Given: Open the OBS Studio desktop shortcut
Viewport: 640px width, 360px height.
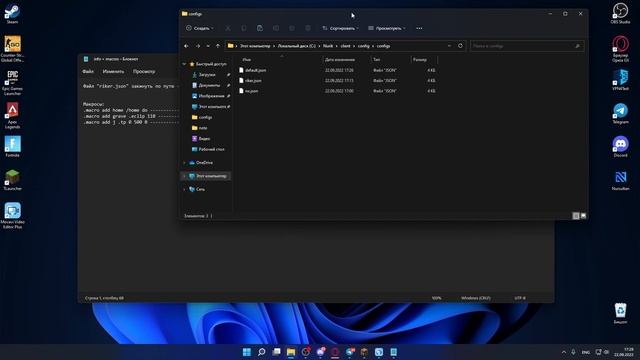Looking at the screenshot, I should click(620, 13).
